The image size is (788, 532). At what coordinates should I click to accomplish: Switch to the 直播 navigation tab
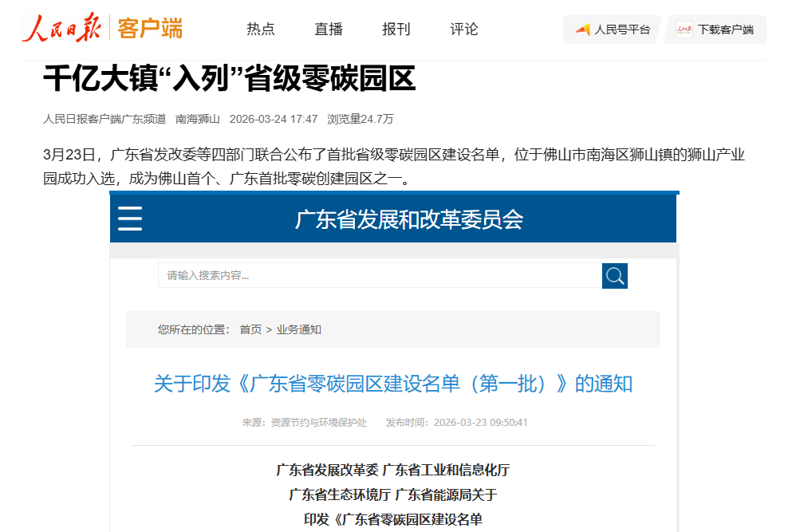[329, 30]
